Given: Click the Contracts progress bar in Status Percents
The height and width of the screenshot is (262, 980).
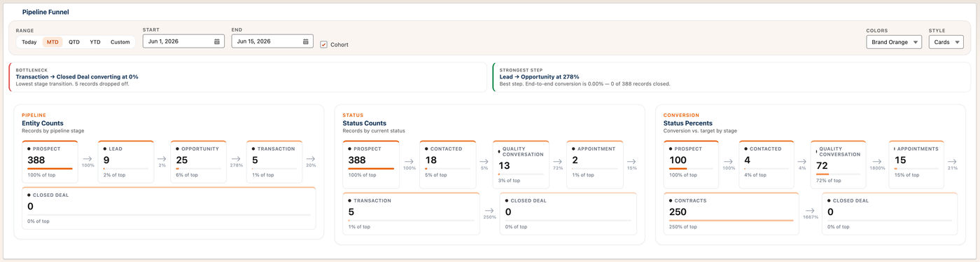Looking at the screenshot, I should pos(731,221).
